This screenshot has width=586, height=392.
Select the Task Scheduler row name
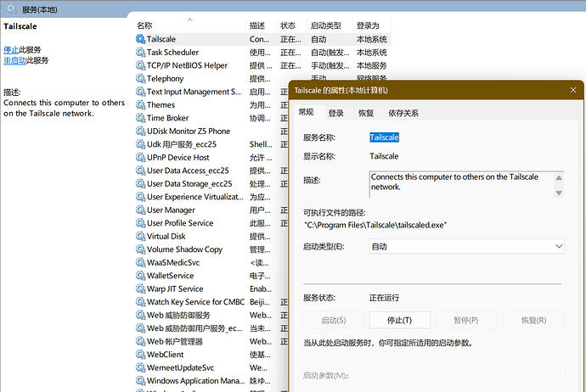(x=172, y=53)
